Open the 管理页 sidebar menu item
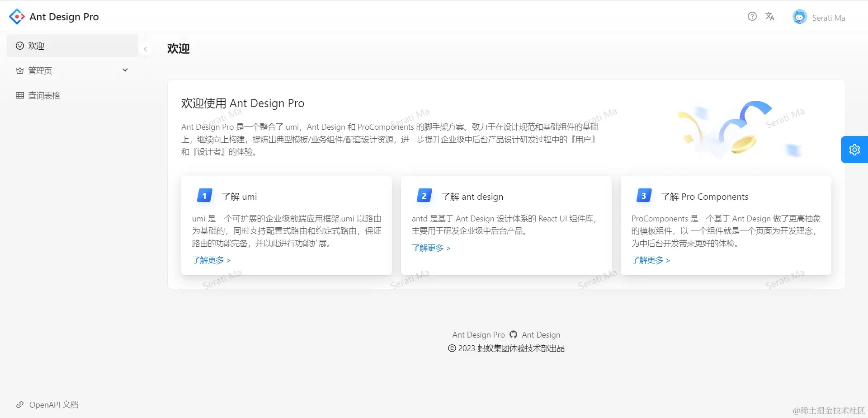Image resolution: width=868 pixels, height=418 pixels. tap(72, 70)
